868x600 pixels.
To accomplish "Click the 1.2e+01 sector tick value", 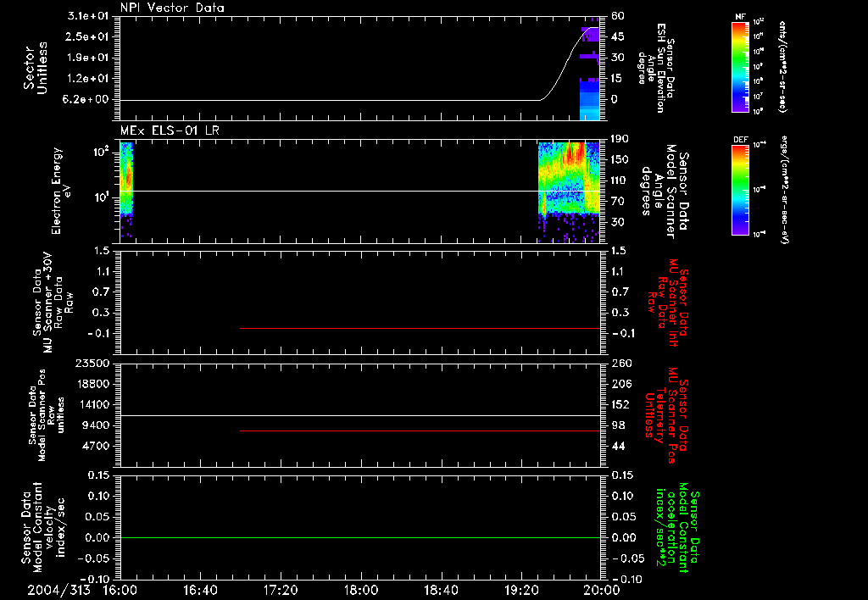I will click(88, 79).
